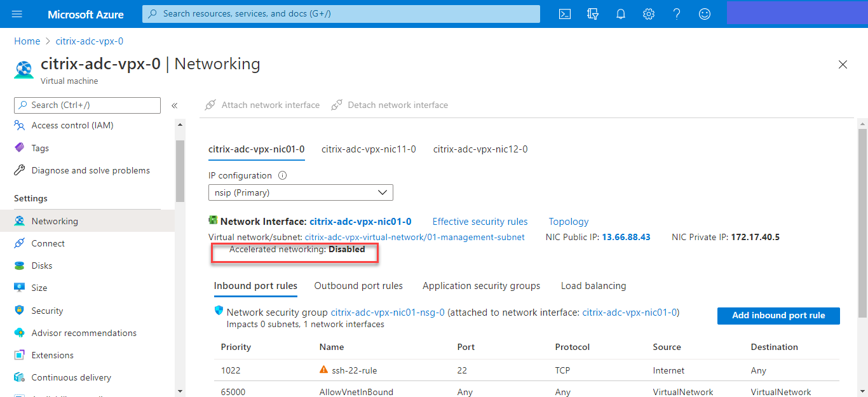
Task: Select Networking in the Settings menu
Action: coord(87,221)
